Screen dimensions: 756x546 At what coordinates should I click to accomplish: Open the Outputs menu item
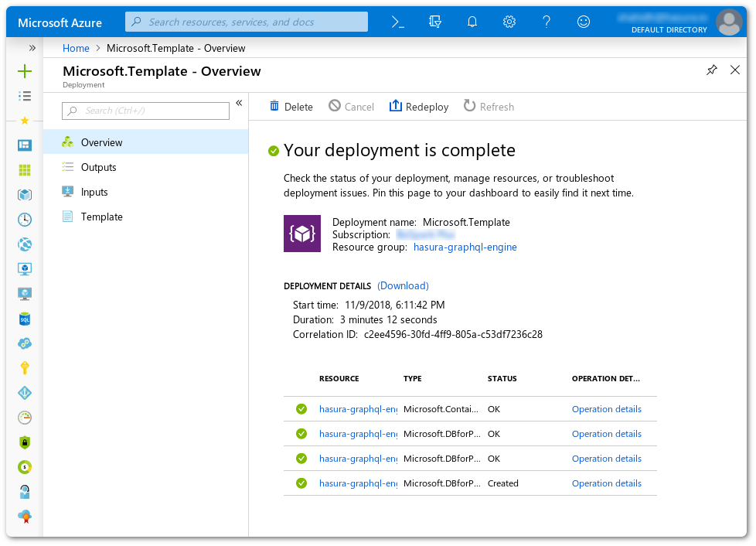pyautogui.click(x=145, y=167)
